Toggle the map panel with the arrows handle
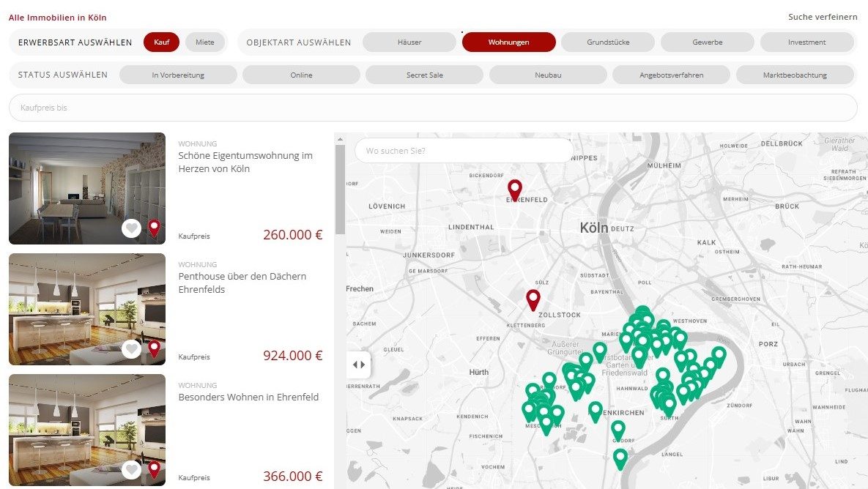The width and height of the screenshot is (868, 489). [359, 365]
